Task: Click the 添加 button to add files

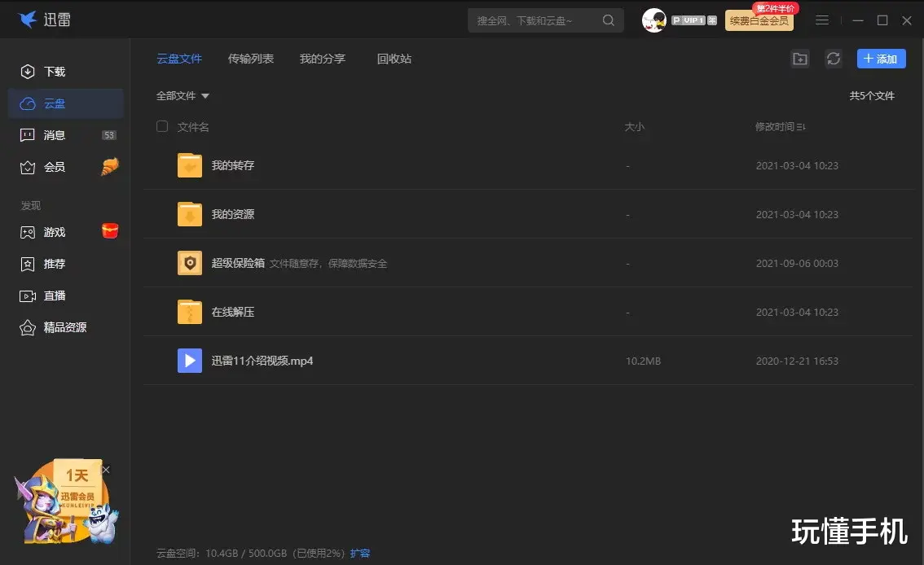Action: click(x=881, y=58)
